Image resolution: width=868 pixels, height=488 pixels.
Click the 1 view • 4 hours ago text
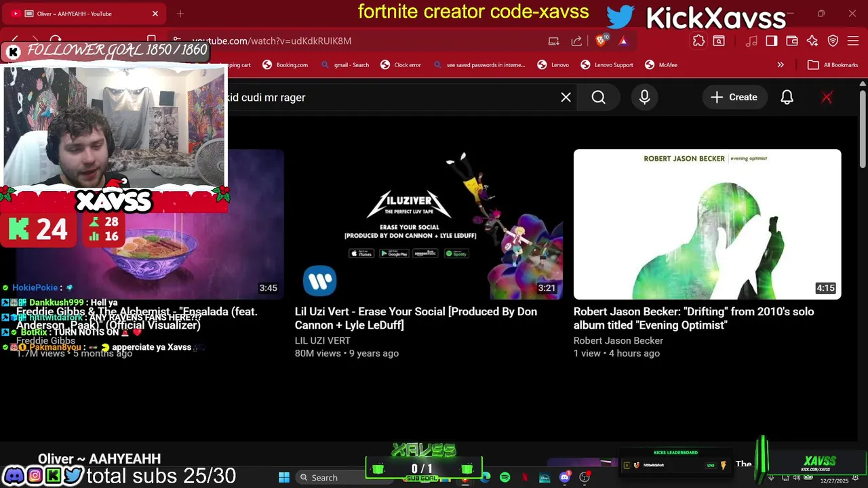616,353
